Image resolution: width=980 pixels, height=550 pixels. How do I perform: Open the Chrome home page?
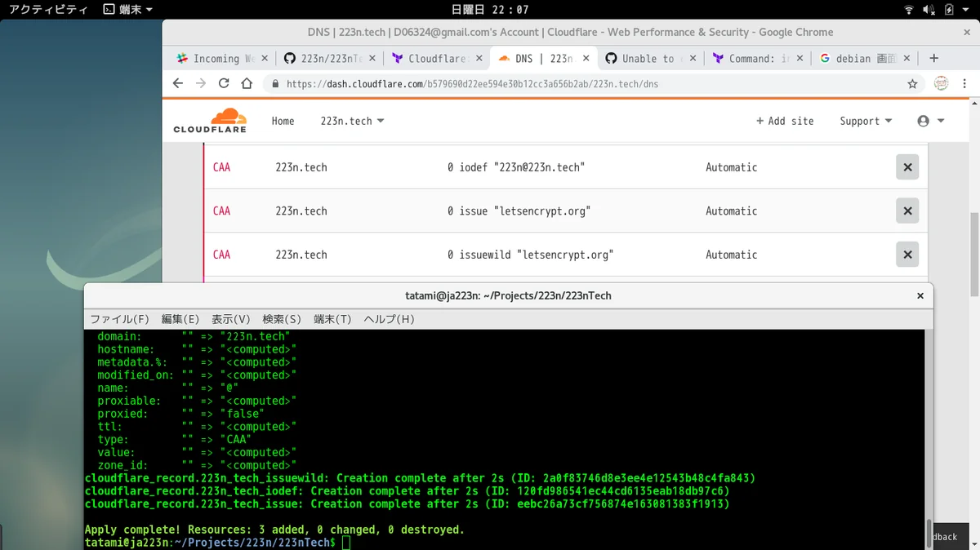[247, 83]
